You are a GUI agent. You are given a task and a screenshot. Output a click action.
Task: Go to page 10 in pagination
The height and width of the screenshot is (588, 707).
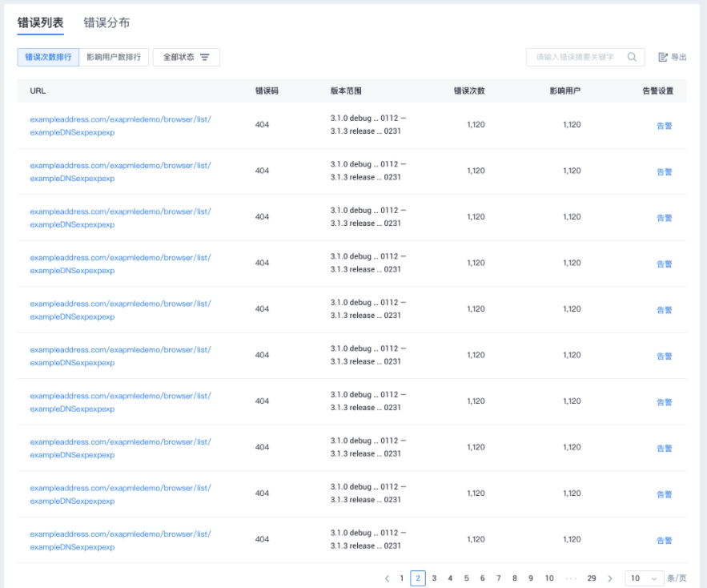(549, 578)
